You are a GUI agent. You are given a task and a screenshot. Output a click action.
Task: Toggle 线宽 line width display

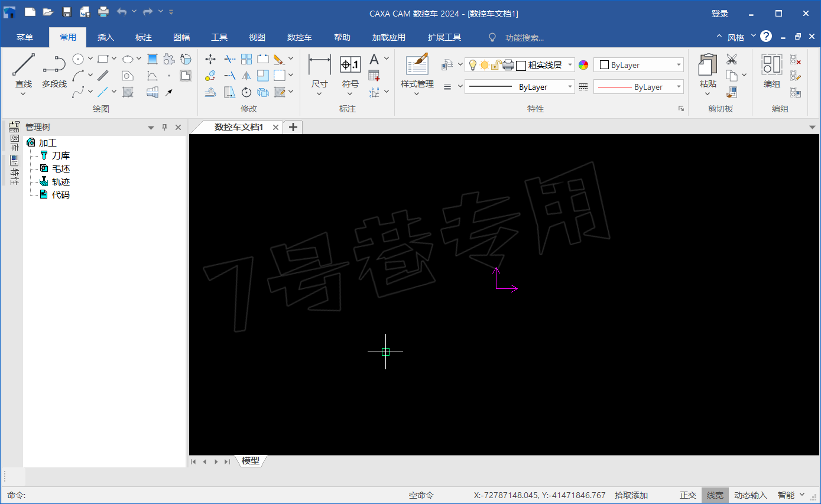(715, 495)
